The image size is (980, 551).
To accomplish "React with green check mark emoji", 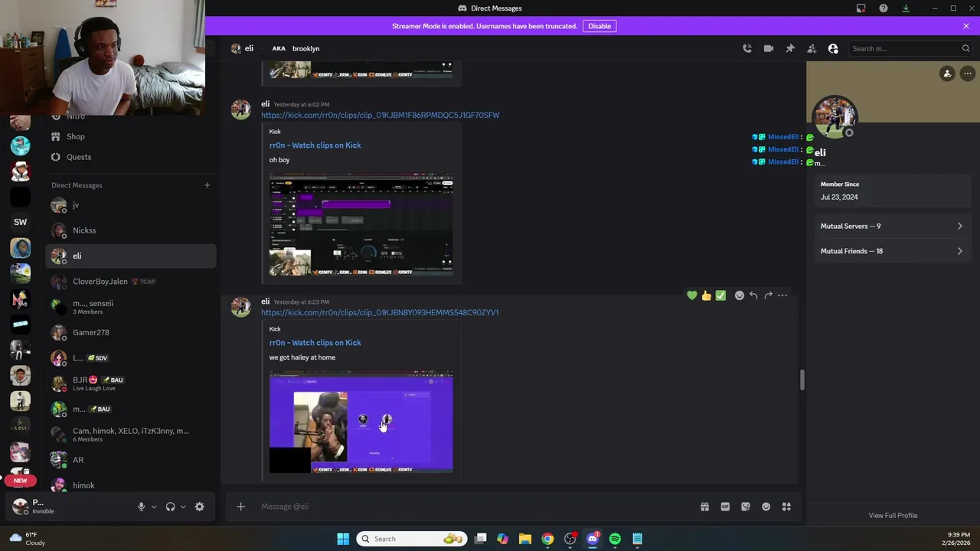I will [x=720, y=295].
